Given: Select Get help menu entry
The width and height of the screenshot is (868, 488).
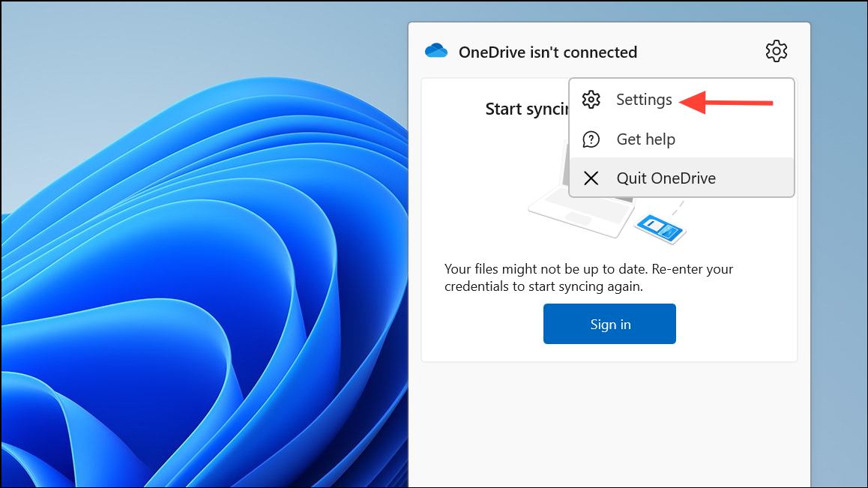Looking at the screenshot, I should pyautogui.click(x=681, y=139).
